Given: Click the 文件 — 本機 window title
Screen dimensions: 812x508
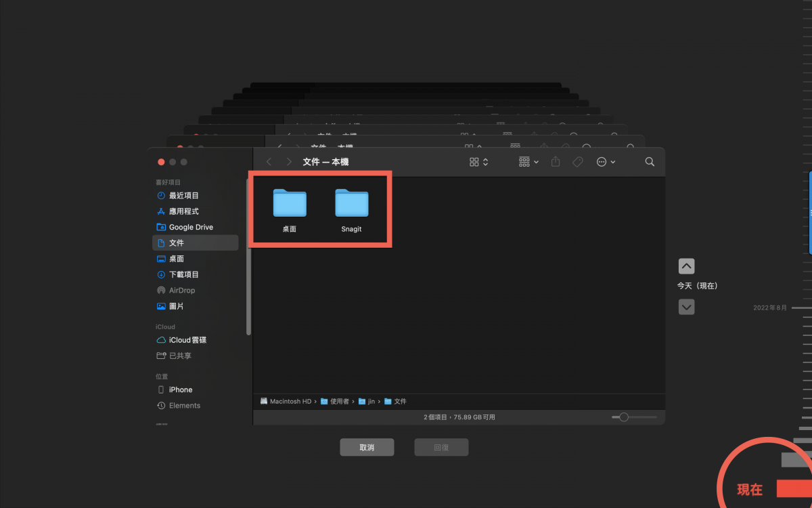Looking at the screenshot, I should click(325, 162).
